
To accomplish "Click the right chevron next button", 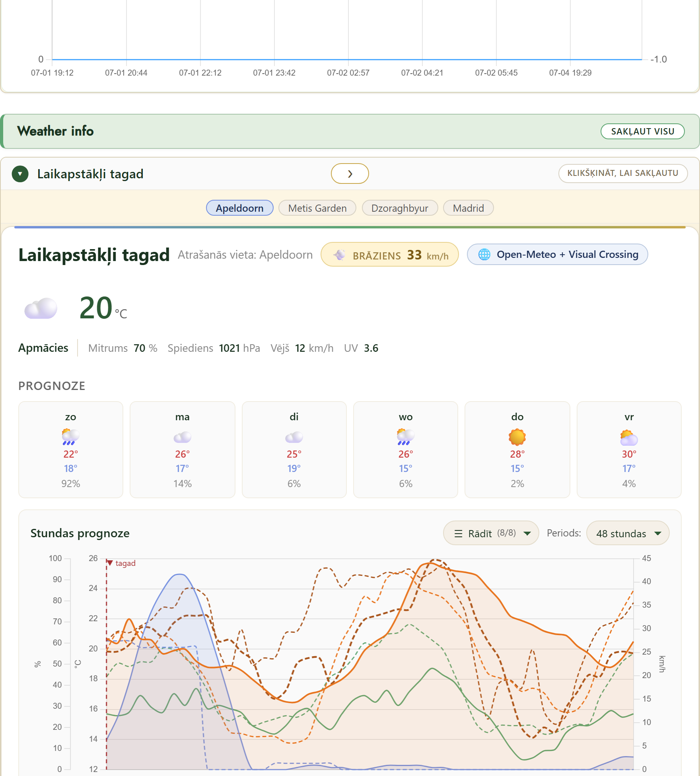I will tap(350, 174).
